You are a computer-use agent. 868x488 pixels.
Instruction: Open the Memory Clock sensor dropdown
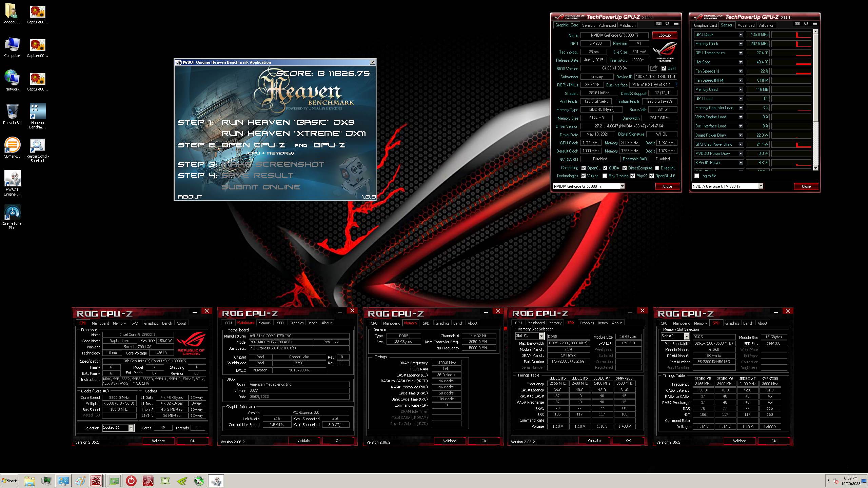click(741, 44)
